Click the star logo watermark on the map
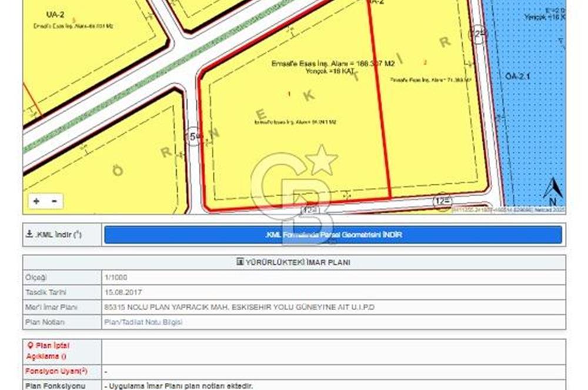Viewport: 588px width, 390px height. point(322,160)
